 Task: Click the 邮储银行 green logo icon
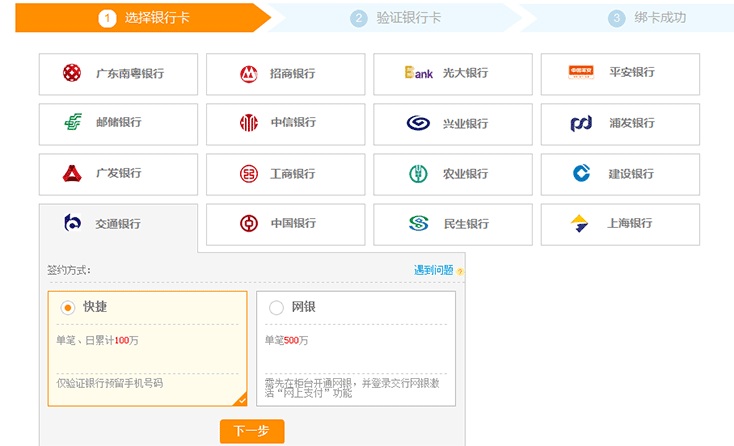[x=72, y=123]
